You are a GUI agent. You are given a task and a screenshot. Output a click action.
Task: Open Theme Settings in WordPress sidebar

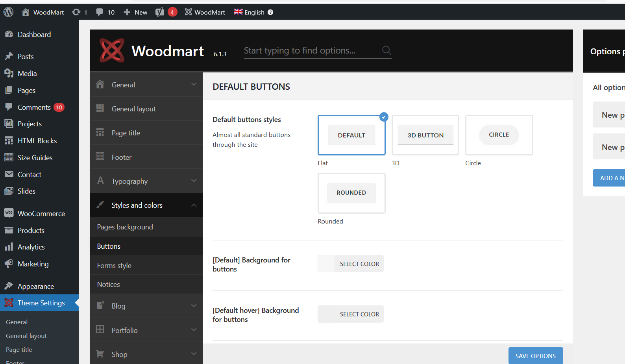point(39,303)
